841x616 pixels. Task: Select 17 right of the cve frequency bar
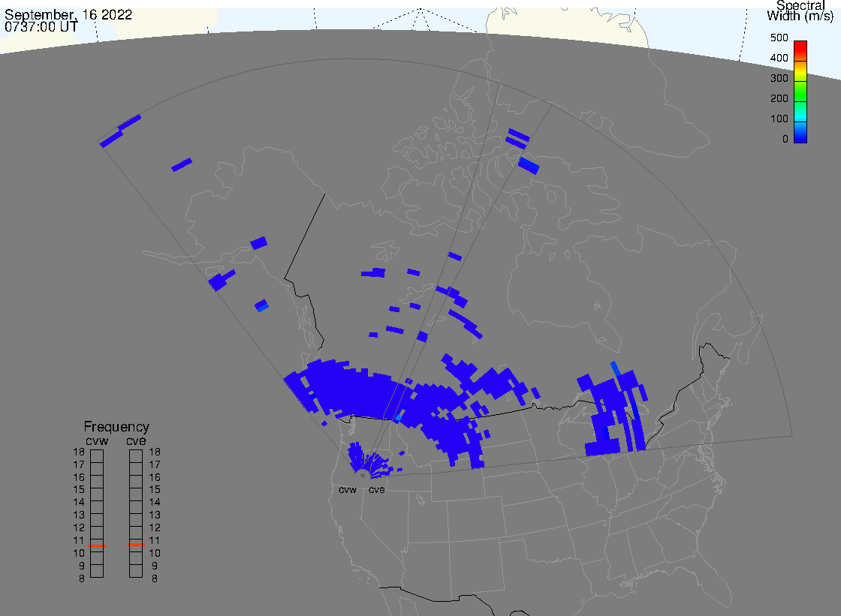155,465
